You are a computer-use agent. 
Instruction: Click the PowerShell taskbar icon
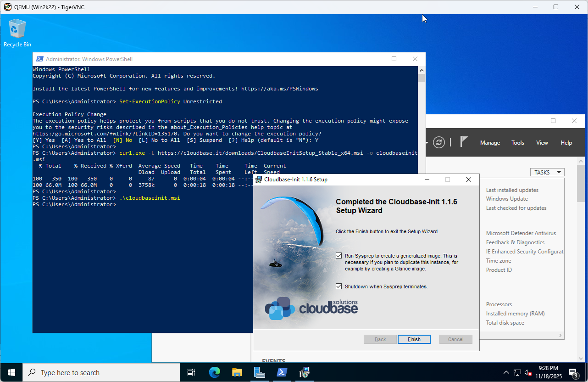coord(282,372)
